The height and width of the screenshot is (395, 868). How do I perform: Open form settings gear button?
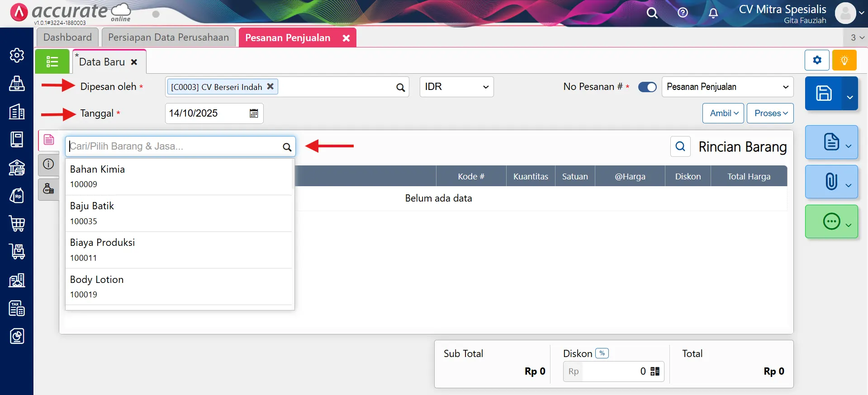point(817,60)
